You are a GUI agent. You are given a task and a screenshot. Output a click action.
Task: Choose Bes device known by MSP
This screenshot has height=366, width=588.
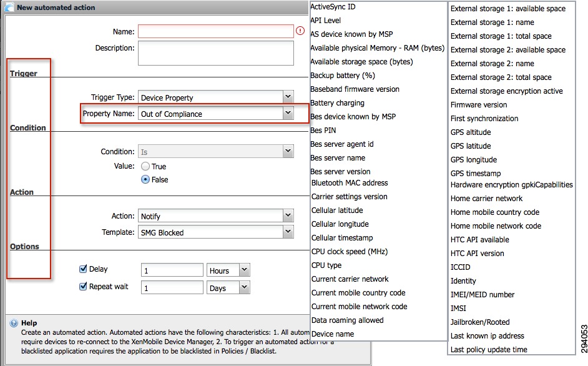point(353,117)
